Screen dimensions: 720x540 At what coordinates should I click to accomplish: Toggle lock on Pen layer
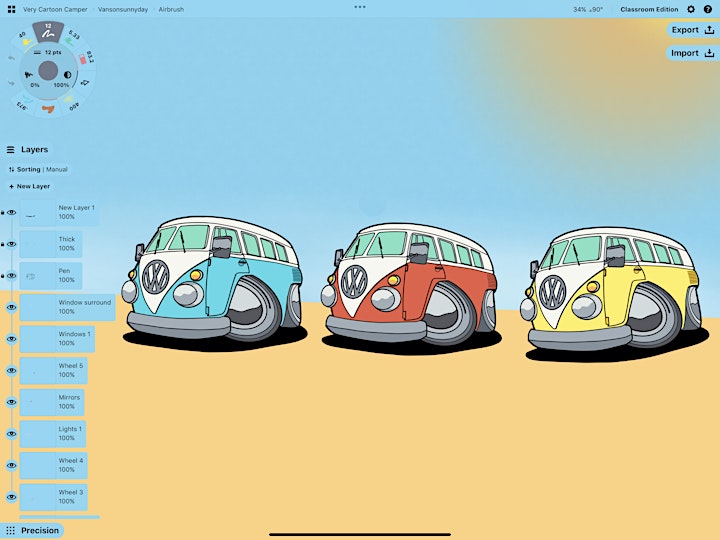(3, 276)
